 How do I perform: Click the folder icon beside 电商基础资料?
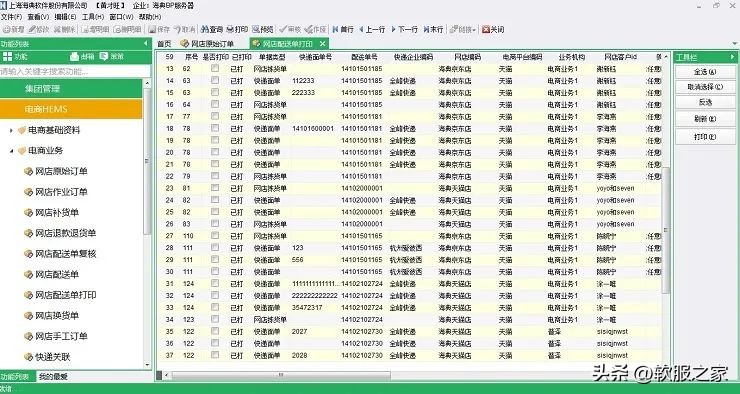coord(22,130)
